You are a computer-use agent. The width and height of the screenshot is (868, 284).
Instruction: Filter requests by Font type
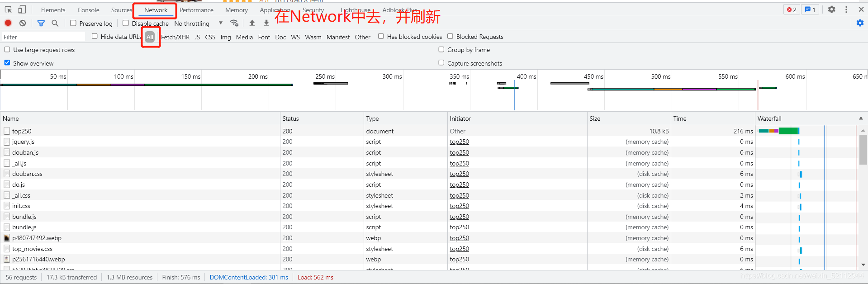coord(264,37)
